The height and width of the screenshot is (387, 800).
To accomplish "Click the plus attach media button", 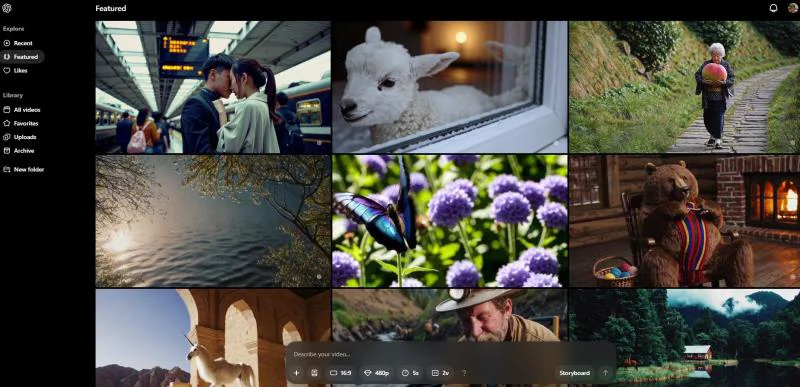I will 296,373.
